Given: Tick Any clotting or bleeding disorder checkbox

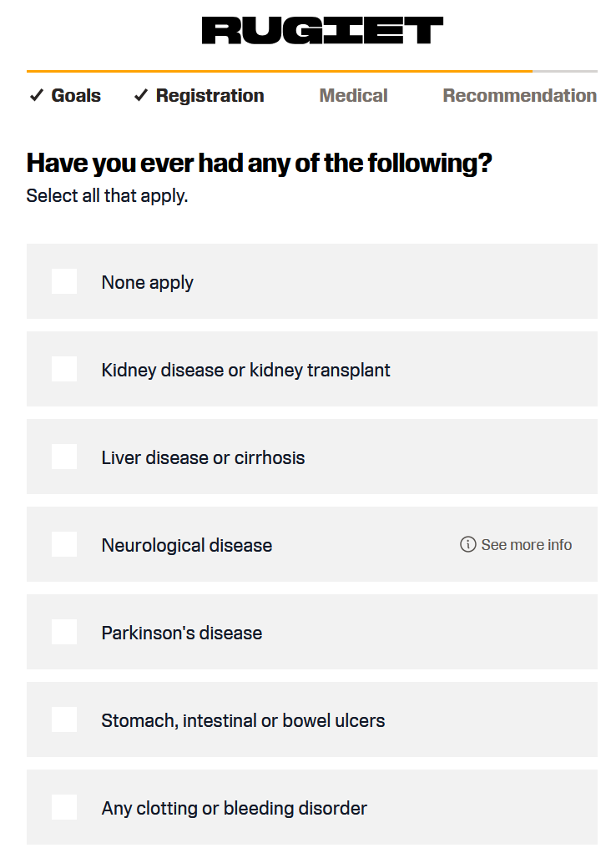Looking at the screenshot, I should (64, 807).
